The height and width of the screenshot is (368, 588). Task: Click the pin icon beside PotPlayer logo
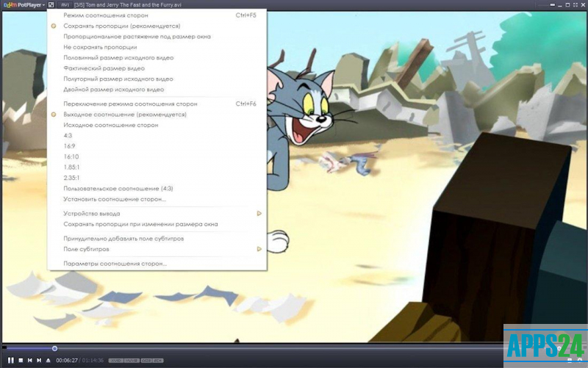[51, 4]
